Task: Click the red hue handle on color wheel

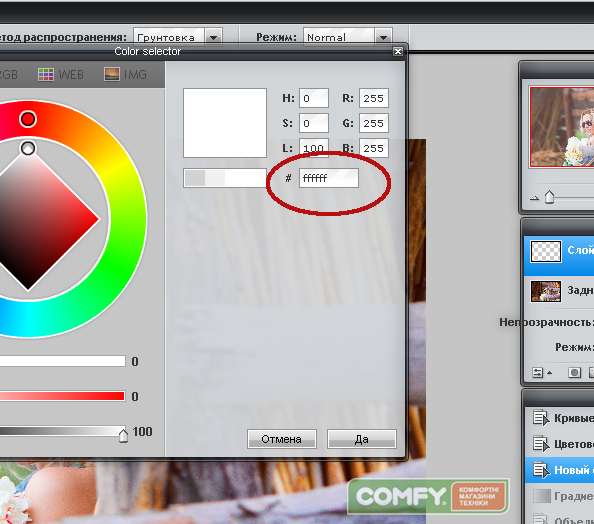Action: 28,119
